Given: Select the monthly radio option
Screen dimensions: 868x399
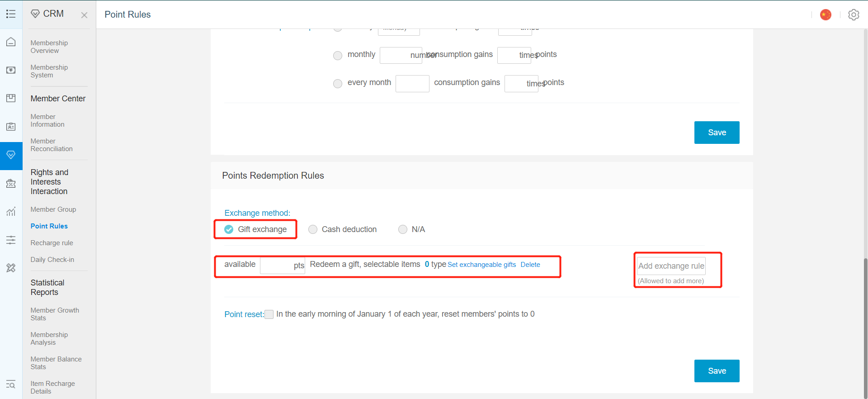Looking at the screenshot, I should coord(338,55).
